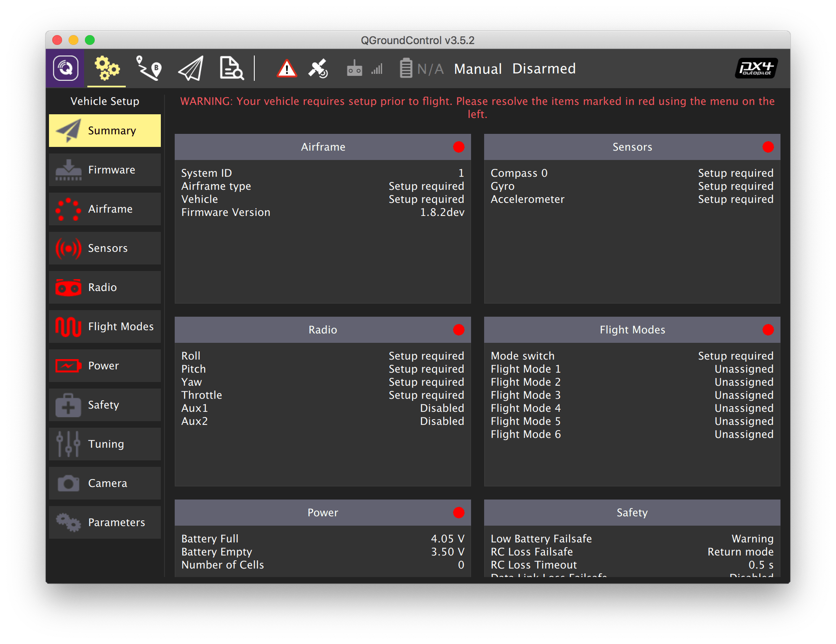Go to the Flight Modes setup
The image size is (836, 644).
(105, 326)
